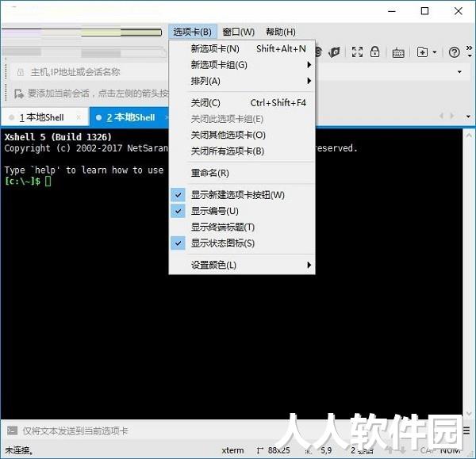Click the terminal scrollbar up arrow
The width and height of the screenshot is (476, 459).
(x=469, y=136)
